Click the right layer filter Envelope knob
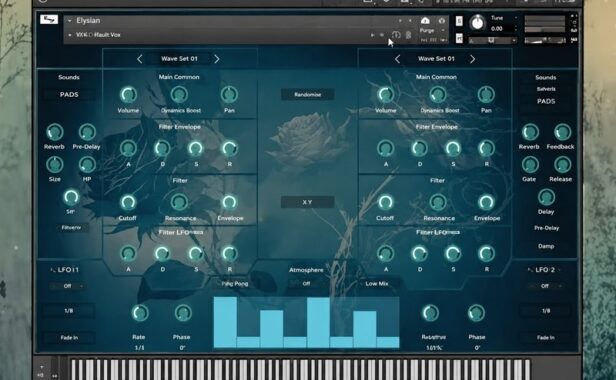Screen dimensions: 616x380 coord(486,202)
